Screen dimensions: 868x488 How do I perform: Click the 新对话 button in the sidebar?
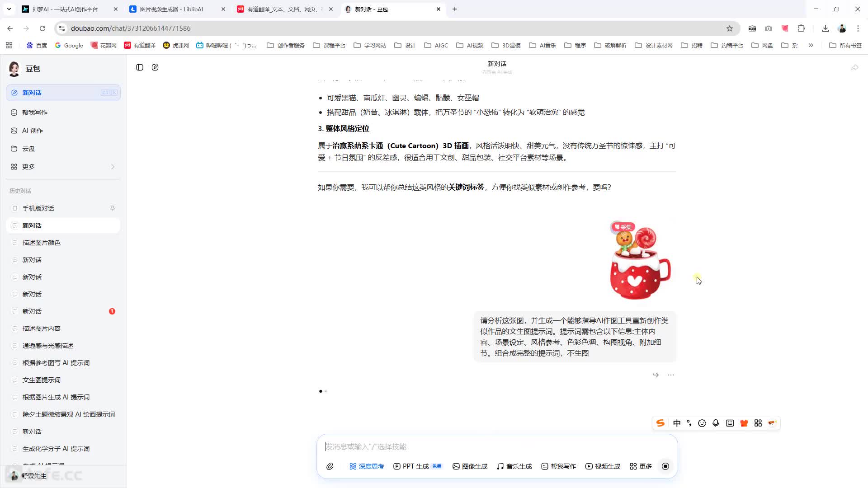[x=63, y=93]
